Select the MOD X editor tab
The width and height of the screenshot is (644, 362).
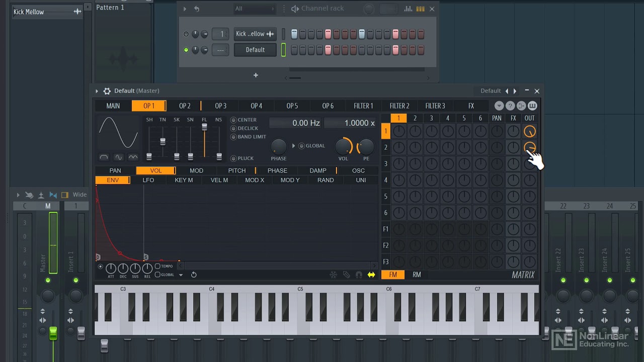click(x=255, y=180)
